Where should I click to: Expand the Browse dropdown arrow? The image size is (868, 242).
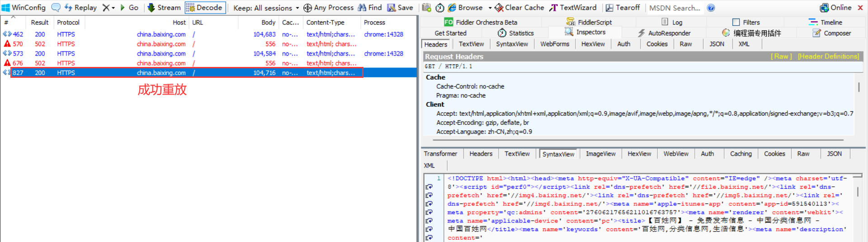(490, 8)
